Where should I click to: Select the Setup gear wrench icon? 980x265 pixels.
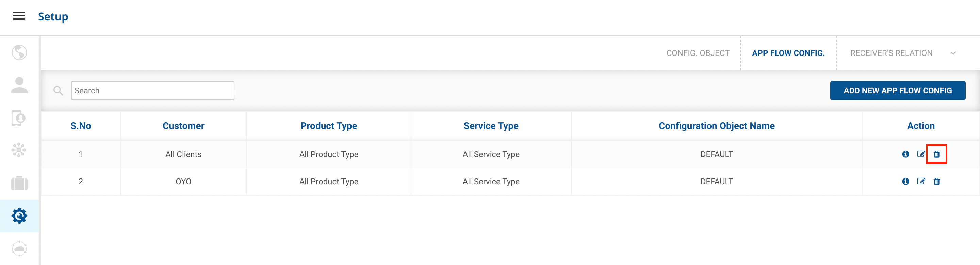[19, 216]
